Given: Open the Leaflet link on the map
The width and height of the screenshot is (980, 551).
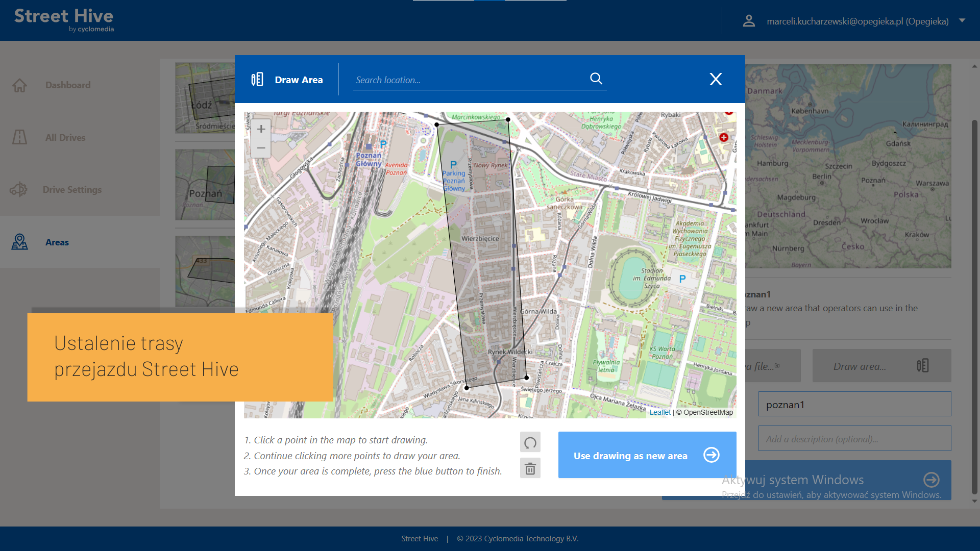Looking at the screenshot, I should (x=660, y=412).
